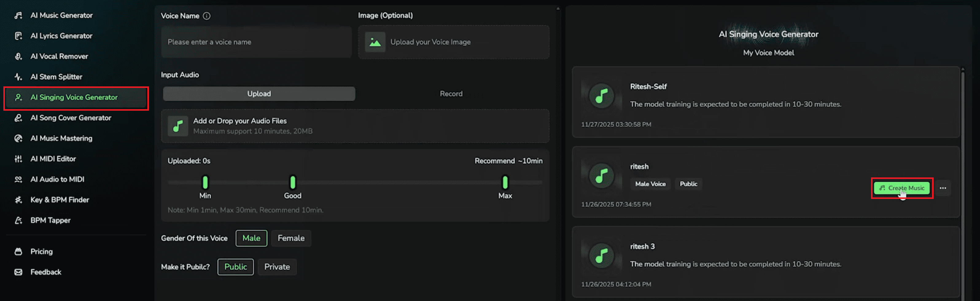The height and width of the screenshot is (301, 980).
Task: Click the BPM Tapper icon
Action: click(18, 221)
